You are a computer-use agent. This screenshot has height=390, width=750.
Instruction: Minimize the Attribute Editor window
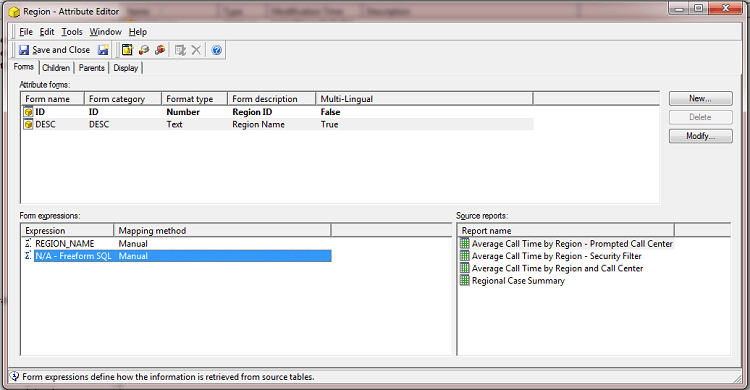679,8
